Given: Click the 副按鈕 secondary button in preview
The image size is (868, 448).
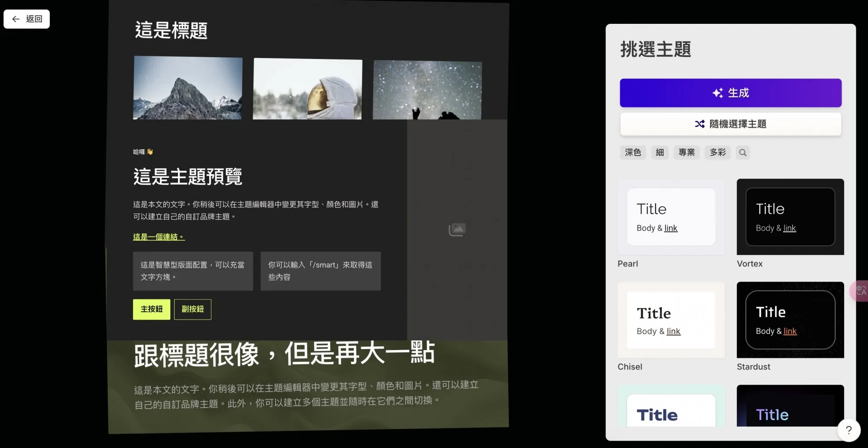Looking at the screenshot, I should point(193,309).
